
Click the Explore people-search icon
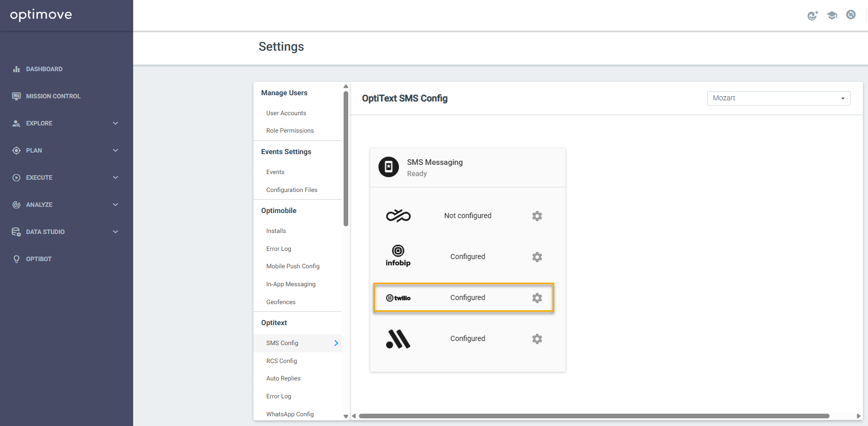click(x=16, y=123)
